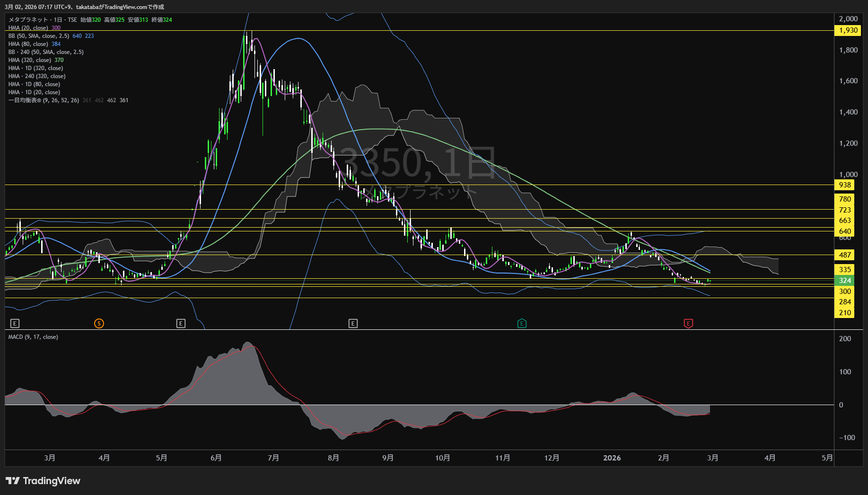Click the E earnings marker below May
Image resolution: width=868 pixels, height=495 pixels.
181,324
